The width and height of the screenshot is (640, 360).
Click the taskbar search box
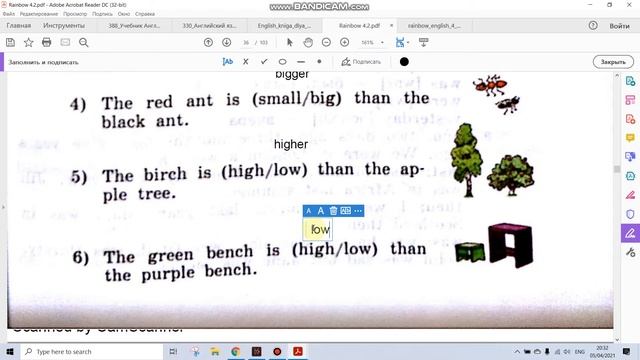point(91,351)
